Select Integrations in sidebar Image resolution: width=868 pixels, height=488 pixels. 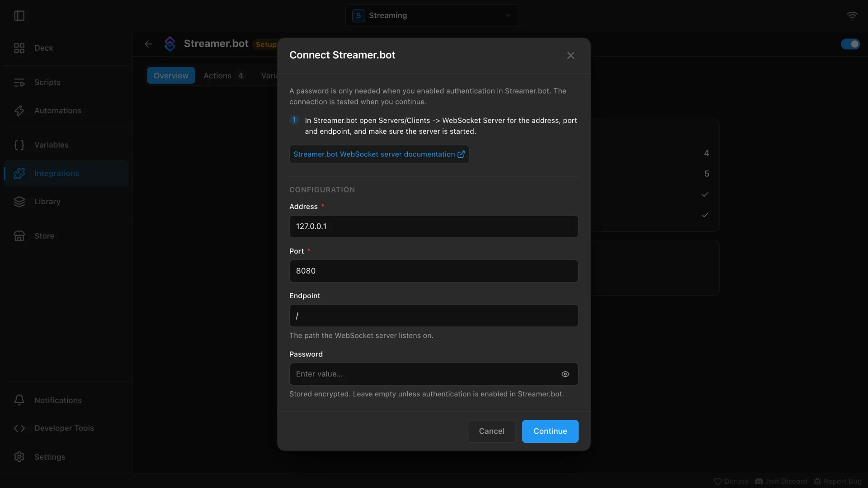coord(66,174)
